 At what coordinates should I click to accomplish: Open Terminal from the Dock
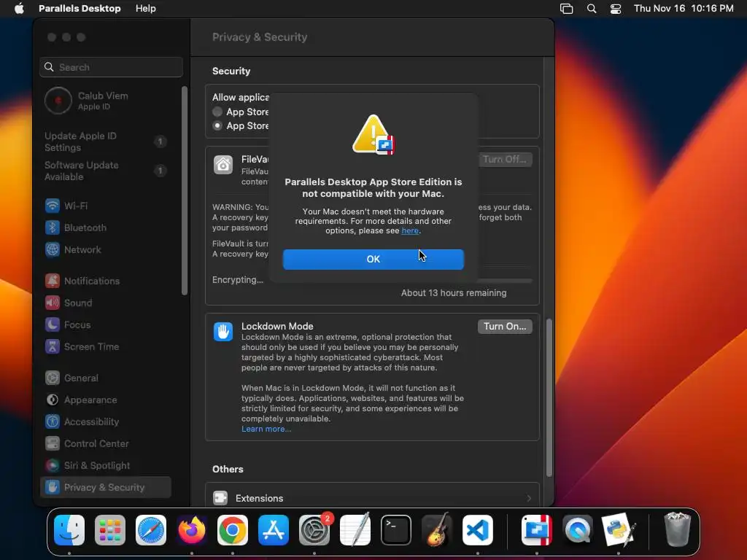pyautogui.click(x=396, y=530)
